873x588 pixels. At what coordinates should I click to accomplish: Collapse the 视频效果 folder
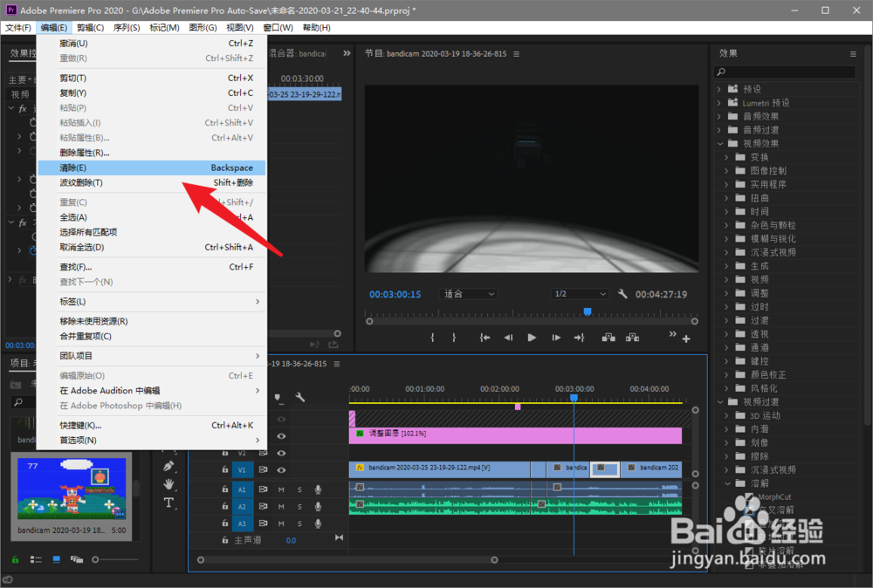pos(720,144)
